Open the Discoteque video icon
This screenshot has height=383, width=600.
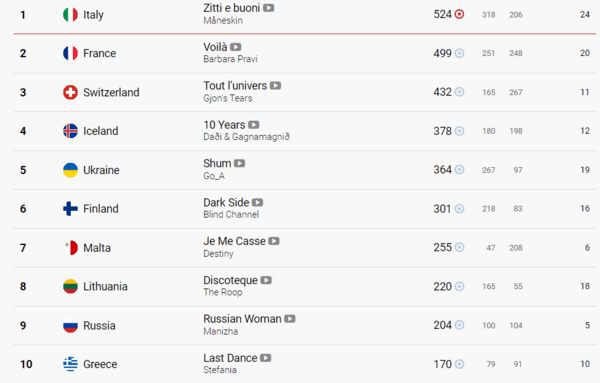click(266, 280)
